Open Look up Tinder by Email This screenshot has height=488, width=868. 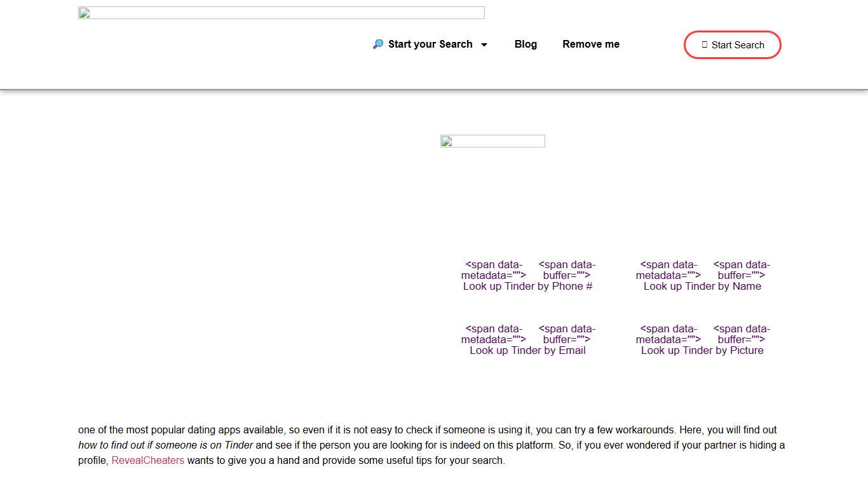tap(527, 351)
